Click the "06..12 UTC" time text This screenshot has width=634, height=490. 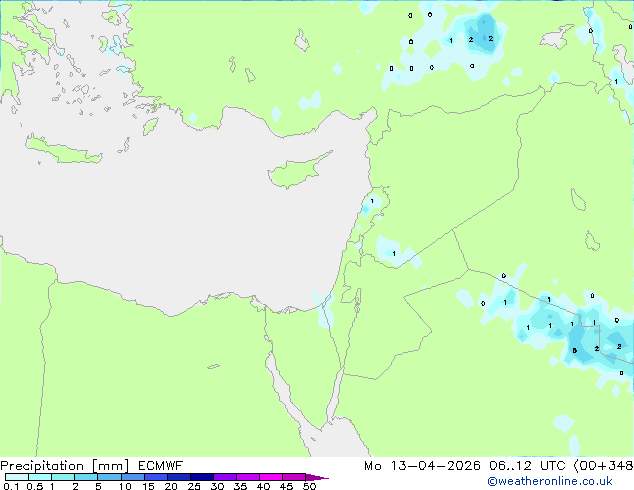(527, 466)
